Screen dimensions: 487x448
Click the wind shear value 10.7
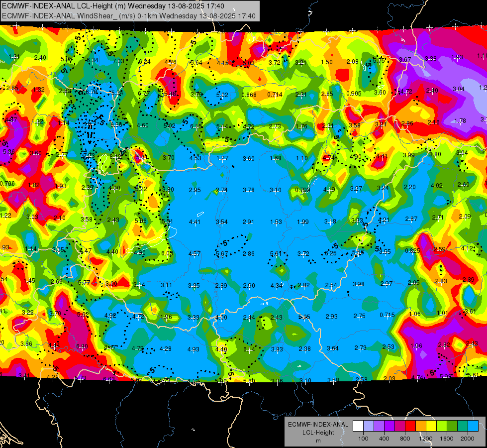[90, 124]
